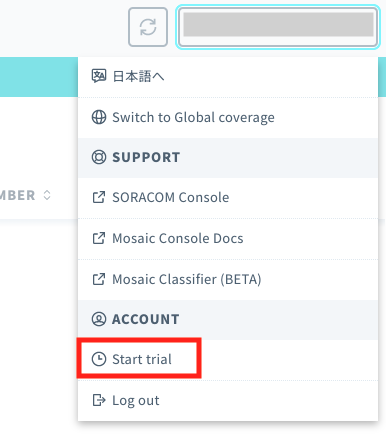Switch the language to 日本語へ
Screen dimensions: 386x436
click(x=228, y=77)
